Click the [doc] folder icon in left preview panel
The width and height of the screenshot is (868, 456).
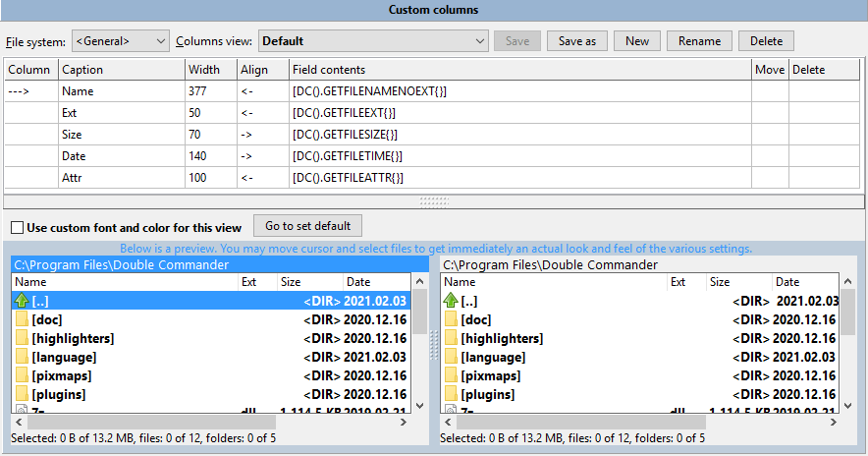tap(22, 319)
